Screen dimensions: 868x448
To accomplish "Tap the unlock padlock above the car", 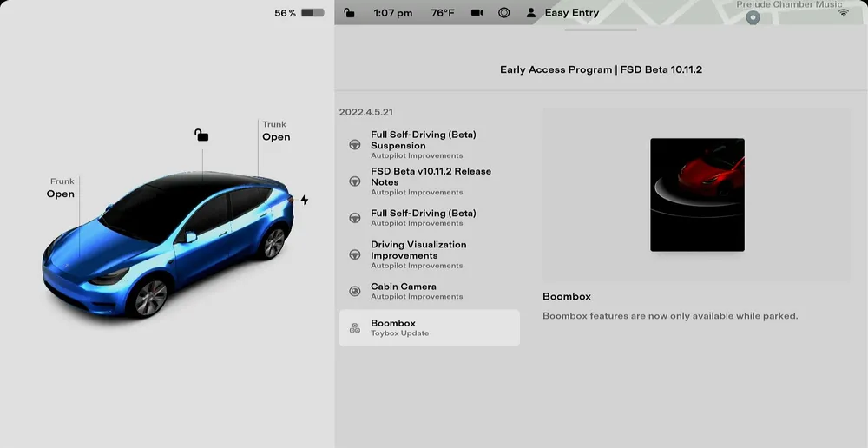I will click(201, 135).
